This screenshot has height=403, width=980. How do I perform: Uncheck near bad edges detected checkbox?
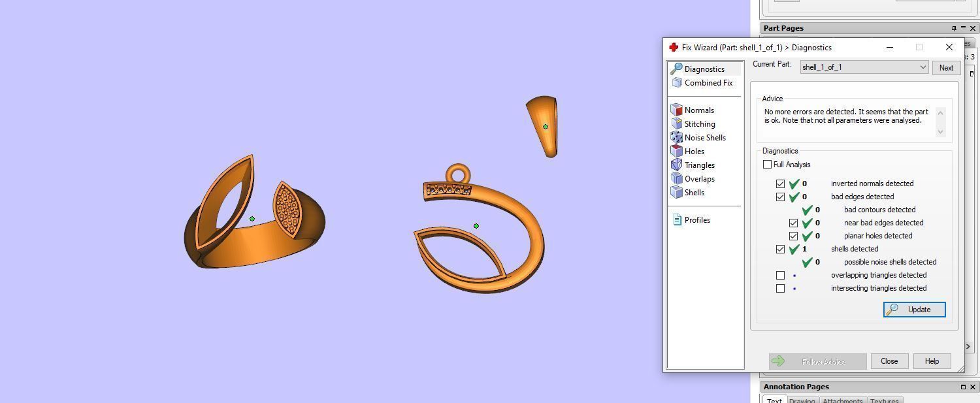[x=793, y=223]
